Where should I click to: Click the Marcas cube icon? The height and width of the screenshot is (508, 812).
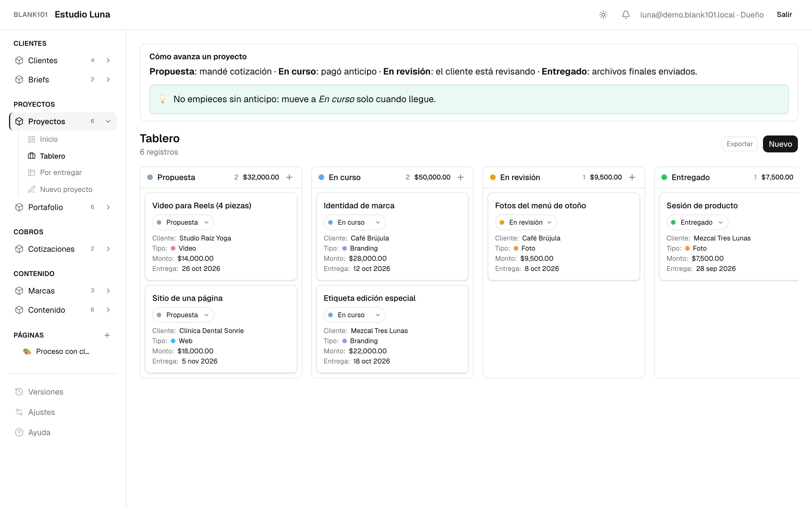pyautogui.click(x=19, y=291)
